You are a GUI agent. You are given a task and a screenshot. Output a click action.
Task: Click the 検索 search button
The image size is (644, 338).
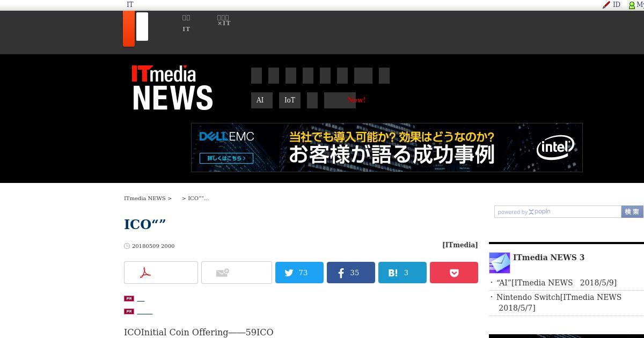click(632, 212)
